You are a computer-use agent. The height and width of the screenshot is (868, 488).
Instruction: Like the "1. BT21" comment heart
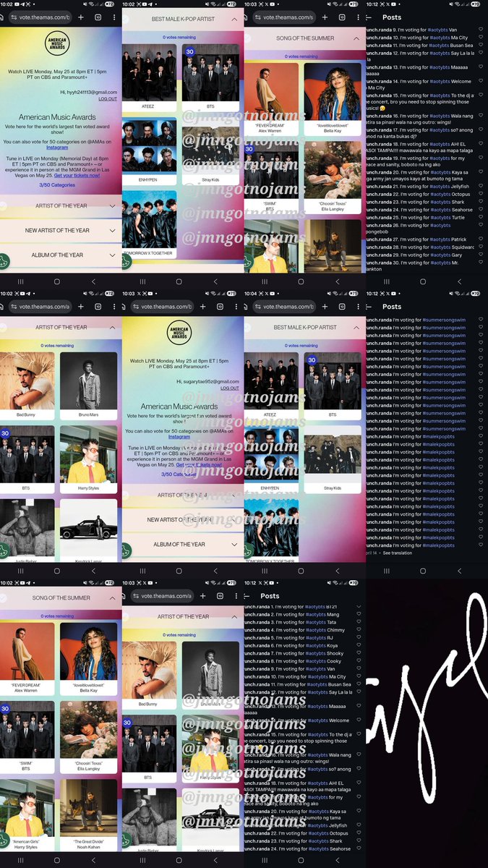pos(359,606)
